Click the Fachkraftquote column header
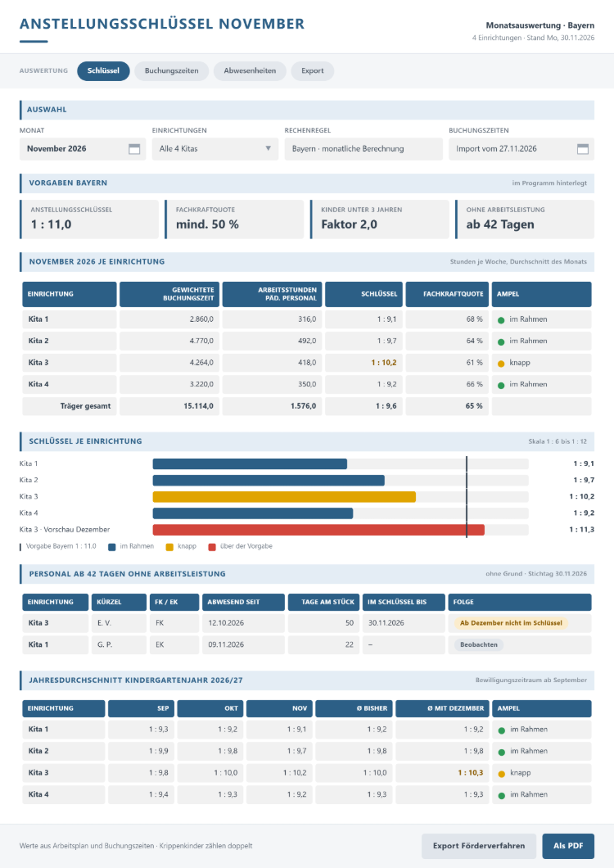Image resolution: width=614 pixels, height=868 pixels. [x=447, y=294]
